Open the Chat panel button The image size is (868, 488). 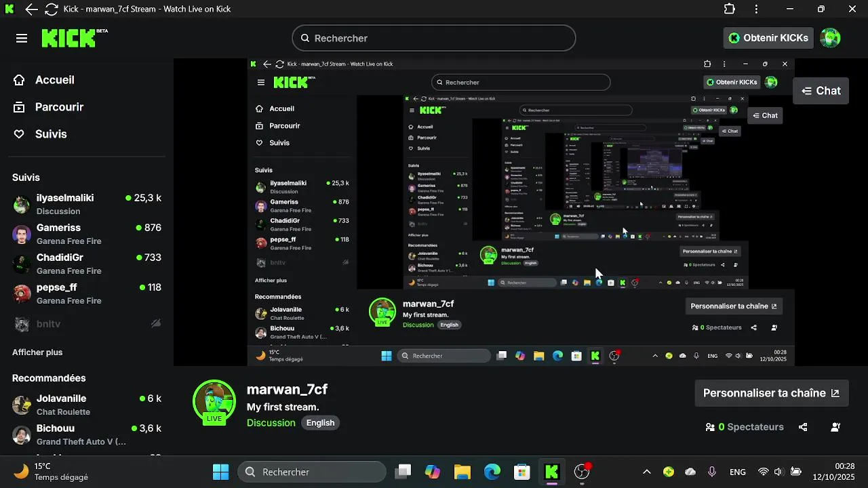click(x=821, y=91)
